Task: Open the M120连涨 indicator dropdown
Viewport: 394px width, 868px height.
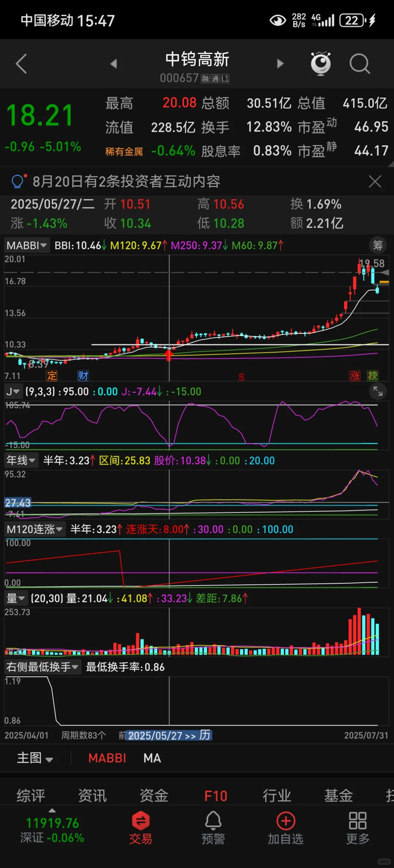Action: click(x=35, y=529)
